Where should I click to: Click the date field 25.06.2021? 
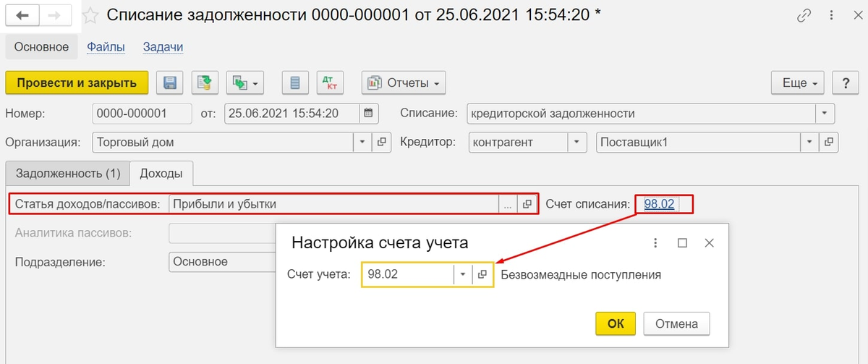(292, 114)
